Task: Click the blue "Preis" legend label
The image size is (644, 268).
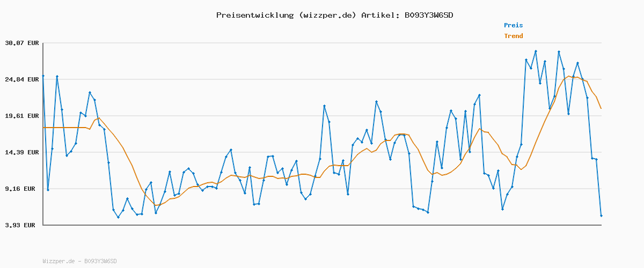Action: (513, 25)
